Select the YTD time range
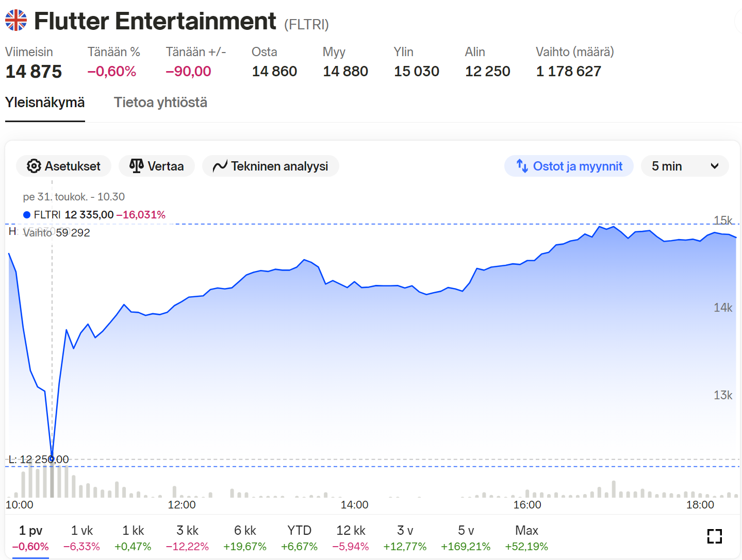This screenshot has width=742, height=560. pyautogui.click(x=299, y=537)
